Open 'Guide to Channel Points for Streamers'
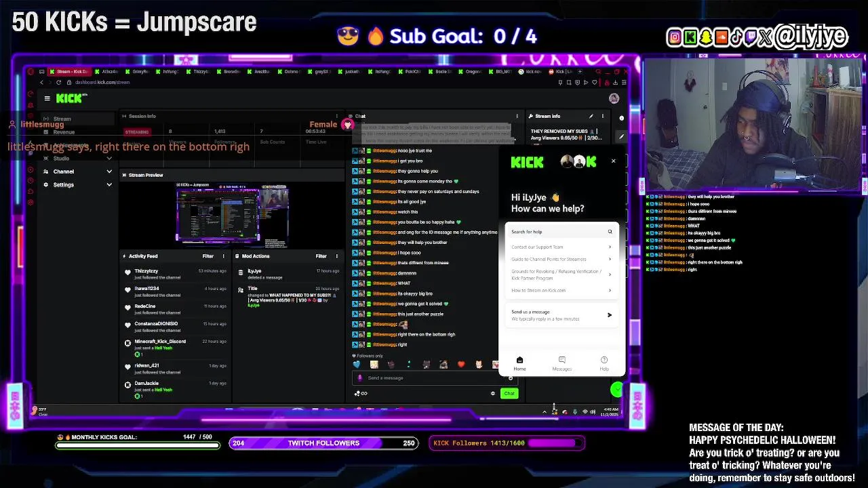Screen dimensions: 868x488 (x=561, y=259)
